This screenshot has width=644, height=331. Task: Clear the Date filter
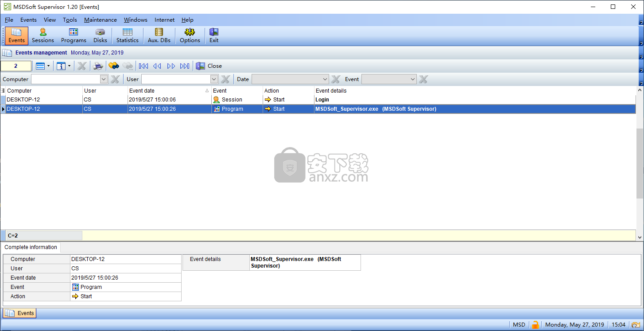(336, 79)
